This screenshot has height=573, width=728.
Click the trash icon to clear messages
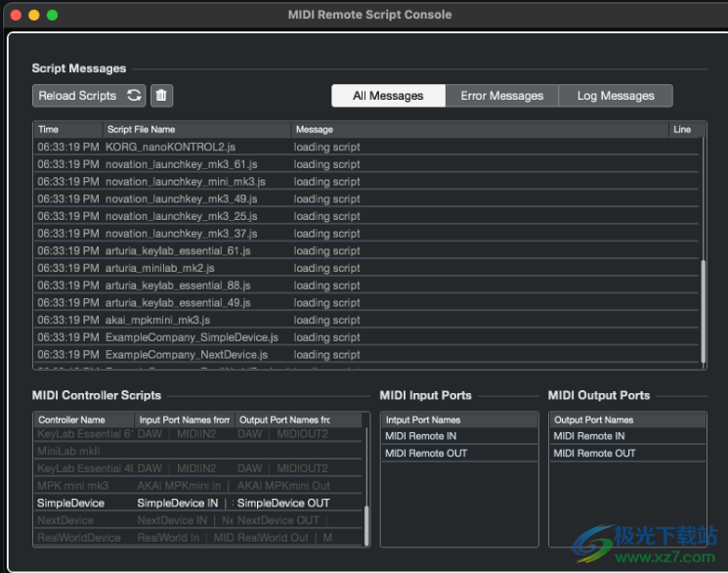click(161, 96)
